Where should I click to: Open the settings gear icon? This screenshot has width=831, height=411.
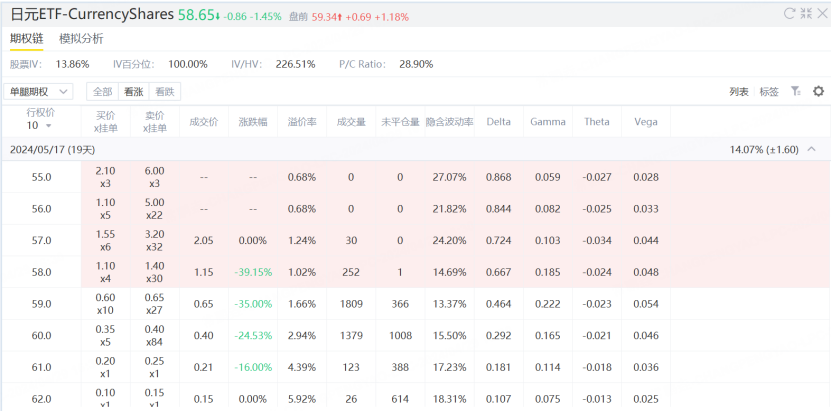coord(818,91)
